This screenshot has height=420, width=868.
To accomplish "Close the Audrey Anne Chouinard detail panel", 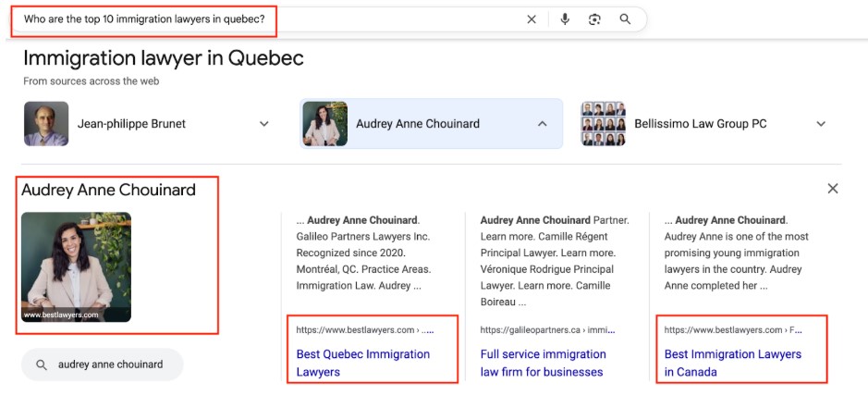I will click(x=832, y=189).
